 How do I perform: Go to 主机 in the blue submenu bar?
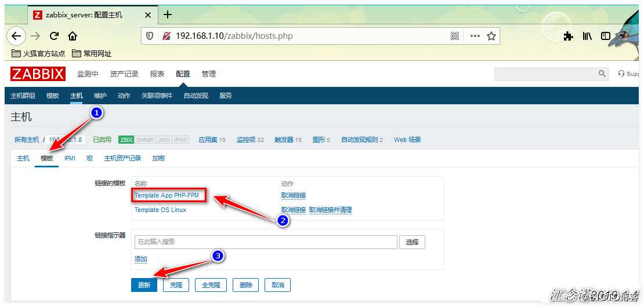[x=77, y=96]
